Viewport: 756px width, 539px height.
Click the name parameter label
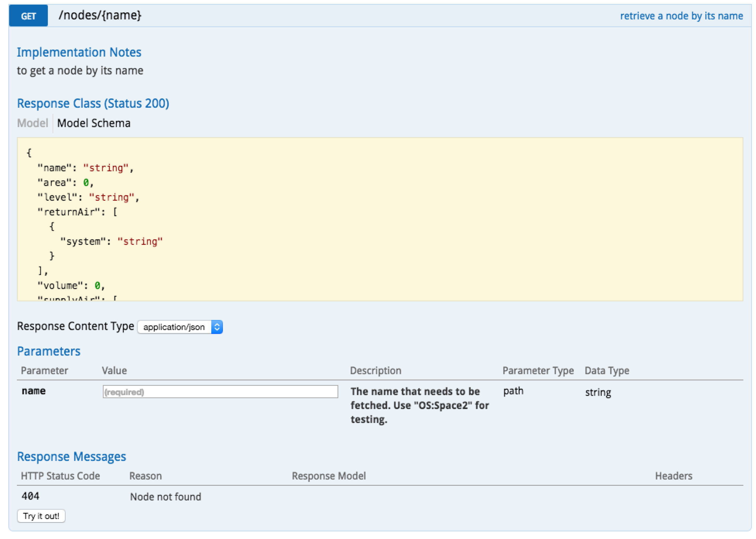pos(33,391)
